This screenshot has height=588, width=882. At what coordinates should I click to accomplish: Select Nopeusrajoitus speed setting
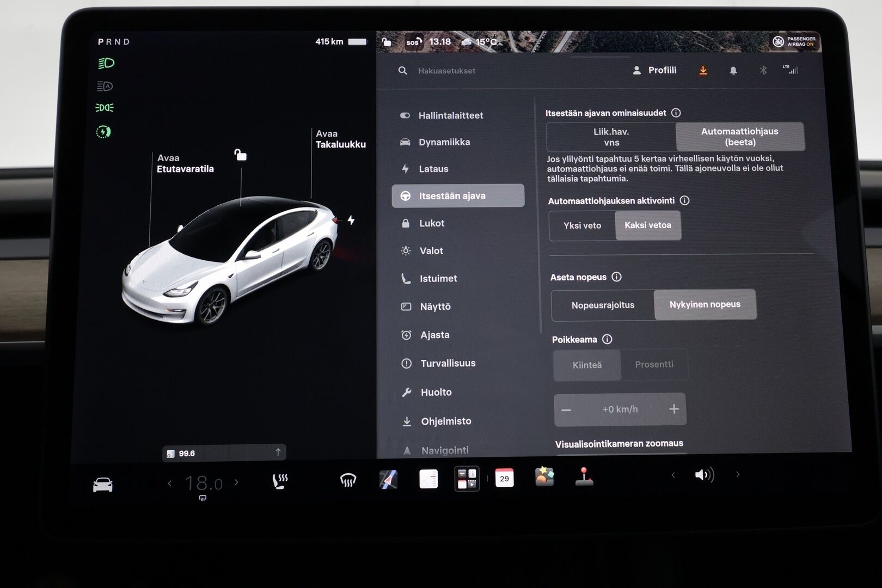click(603, 305)
